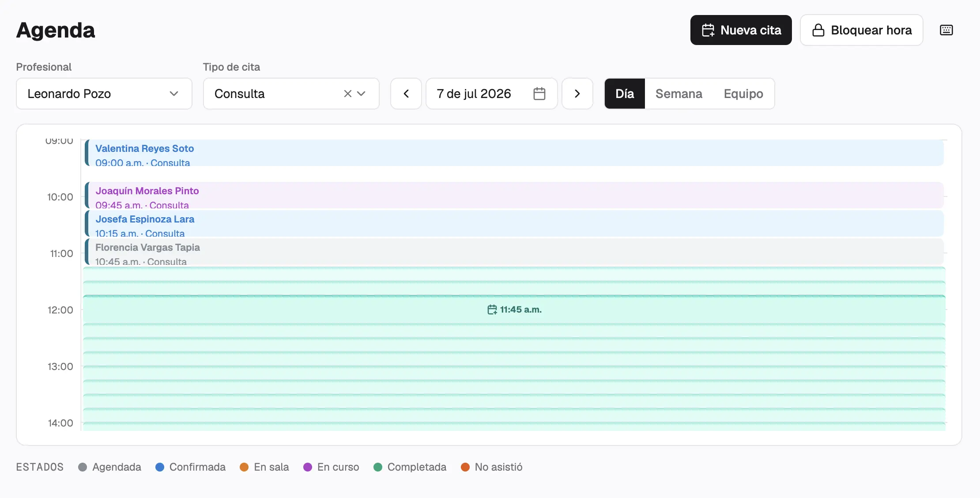Click the Profesional field label

point(44,67)
